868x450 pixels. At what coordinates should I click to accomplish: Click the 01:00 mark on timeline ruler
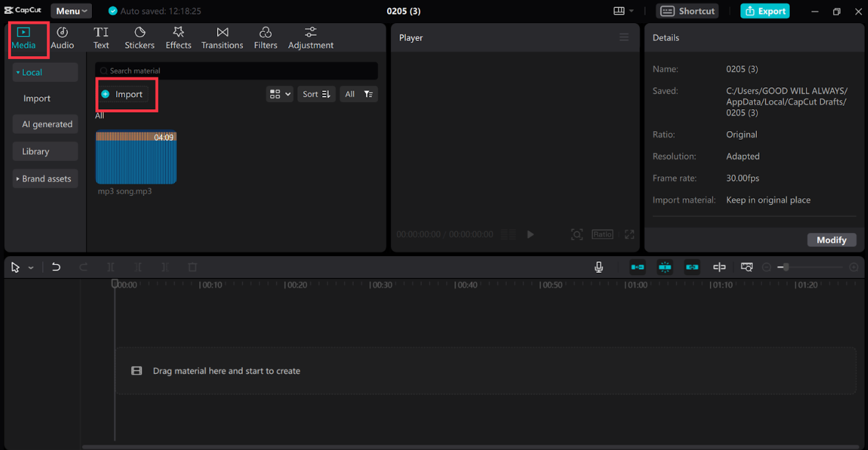636,285
